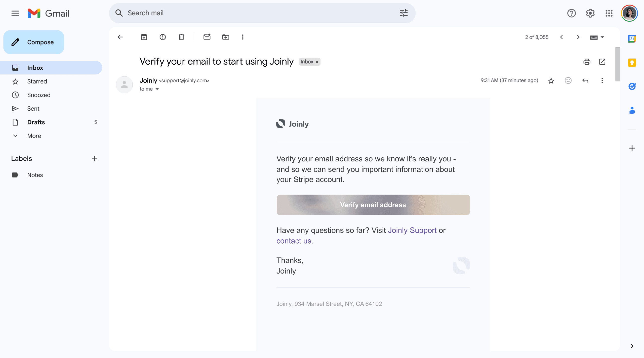Star the Joinly email
Image resolution: width=644 pixels, height=358 pixels.
click(551, 81)
